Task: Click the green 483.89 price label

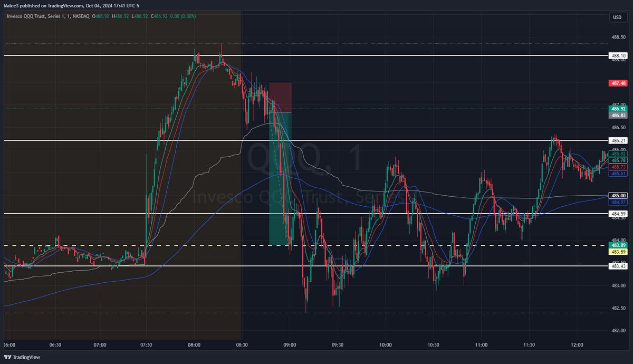Action: pos(618,245)
